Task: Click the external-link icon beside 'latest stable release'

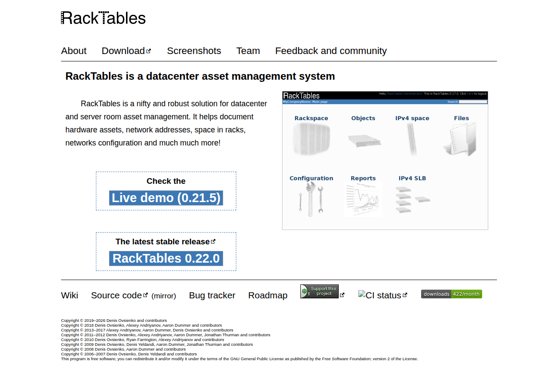Action: tap(213, 241)
